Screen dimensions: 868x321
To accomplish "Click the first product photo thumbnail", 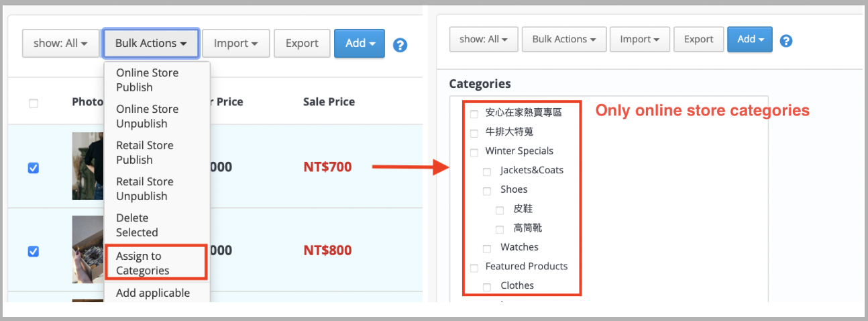I will [x=87, y=166].
